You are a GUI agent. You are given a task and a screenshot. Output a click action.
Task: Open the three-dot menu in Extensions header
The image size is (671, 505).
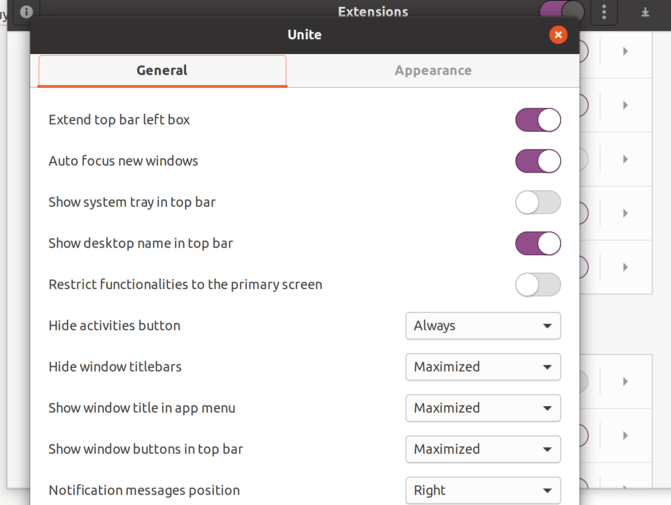click(x=604, y=12)
